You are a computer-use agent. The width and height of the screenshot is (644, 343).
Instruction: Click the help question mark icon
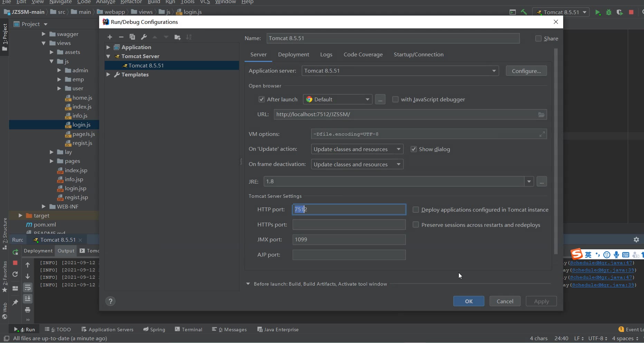pos(110,301)
